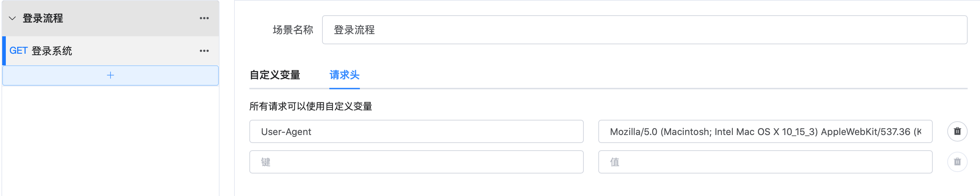Open the three-dot menu for 登录流程
Image resolution: width=980 pixels, height=196 pixels.
pos(204,18)
